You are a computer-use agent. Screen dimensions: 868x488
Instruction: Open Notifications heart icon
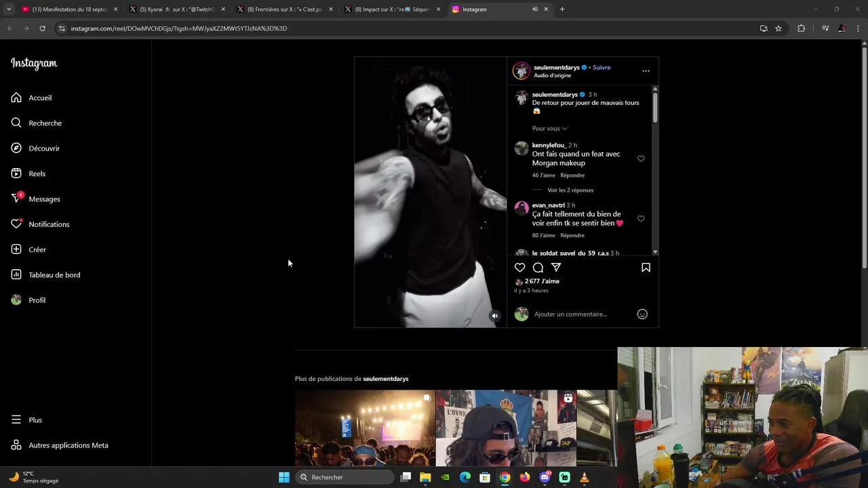16,224
